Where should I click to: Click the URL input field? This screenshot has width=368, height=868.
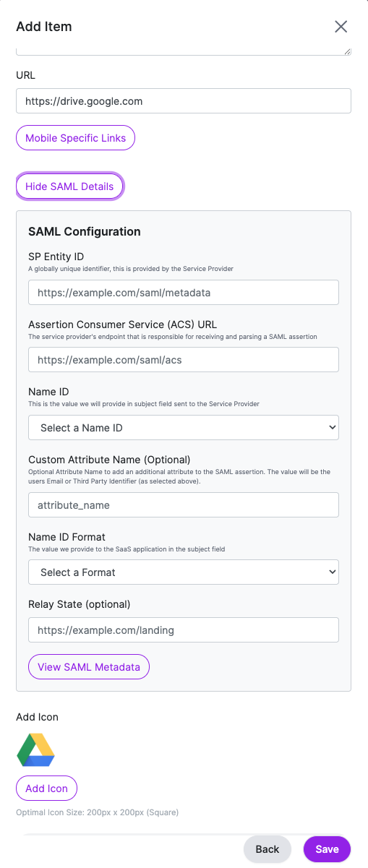[x=184, y=101]
